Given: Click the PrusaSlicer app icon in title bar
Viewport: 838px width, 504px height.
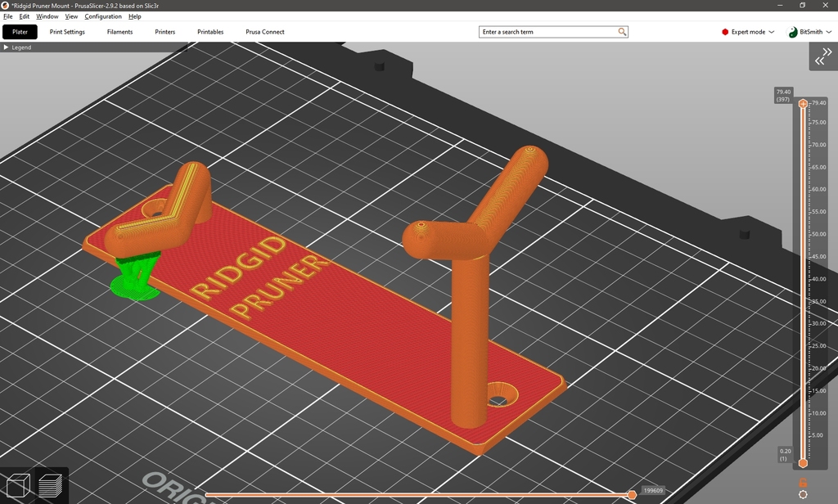Looking at the screenshot, I should coord(5,6).
